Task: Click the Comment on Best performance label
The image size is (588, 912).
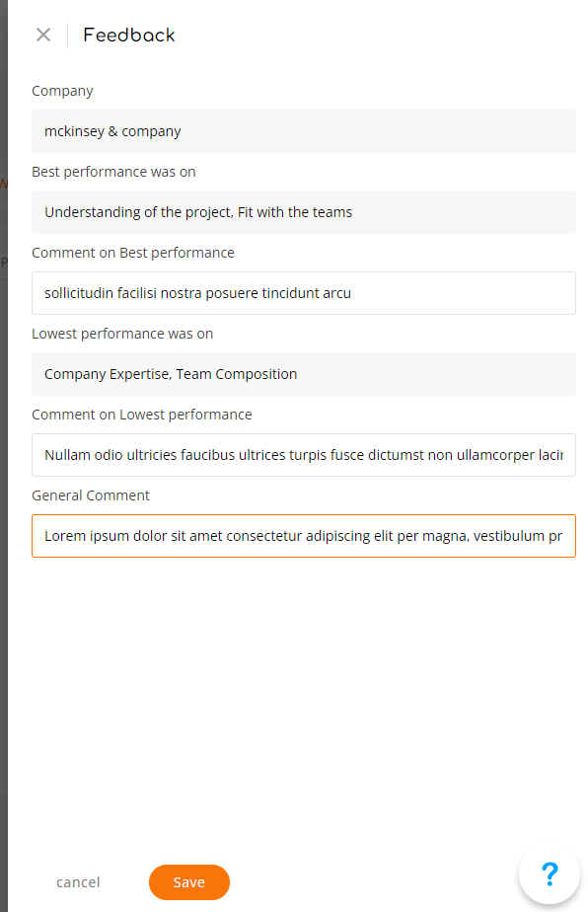Action: tap(132, 253)
